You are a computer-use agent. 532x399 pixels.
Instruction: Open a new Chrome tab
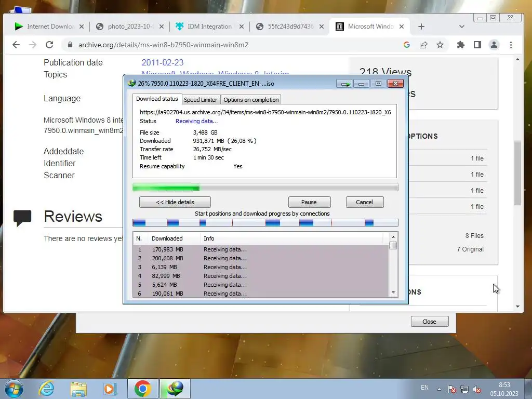click(x=421, y=26)
